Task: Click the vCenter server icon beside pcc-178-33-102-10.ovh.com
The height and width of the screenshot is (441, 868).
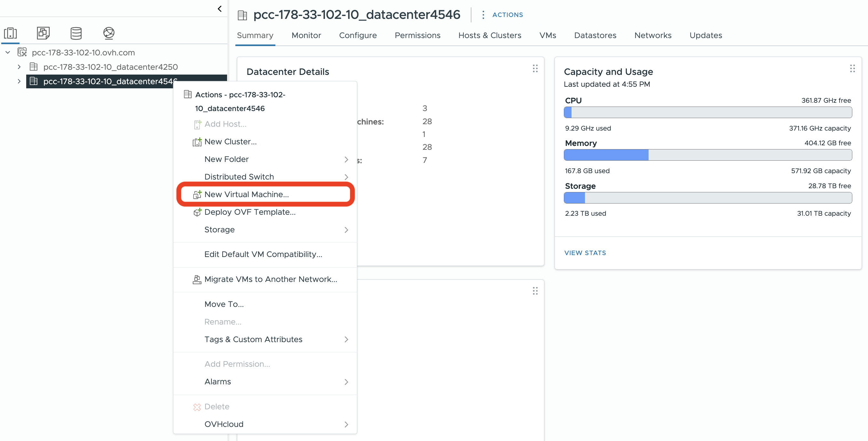Action: [22, 52]
